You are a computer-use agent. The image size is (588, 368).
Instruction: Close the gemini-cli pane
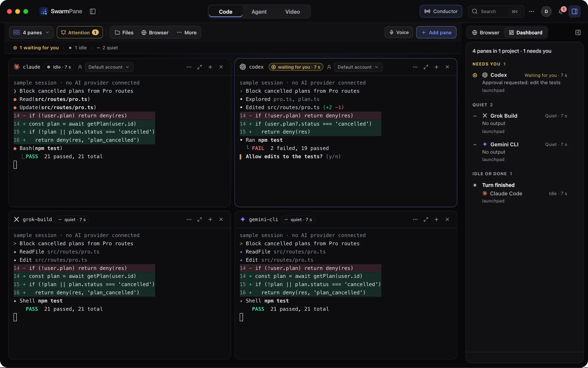(447, 219)
